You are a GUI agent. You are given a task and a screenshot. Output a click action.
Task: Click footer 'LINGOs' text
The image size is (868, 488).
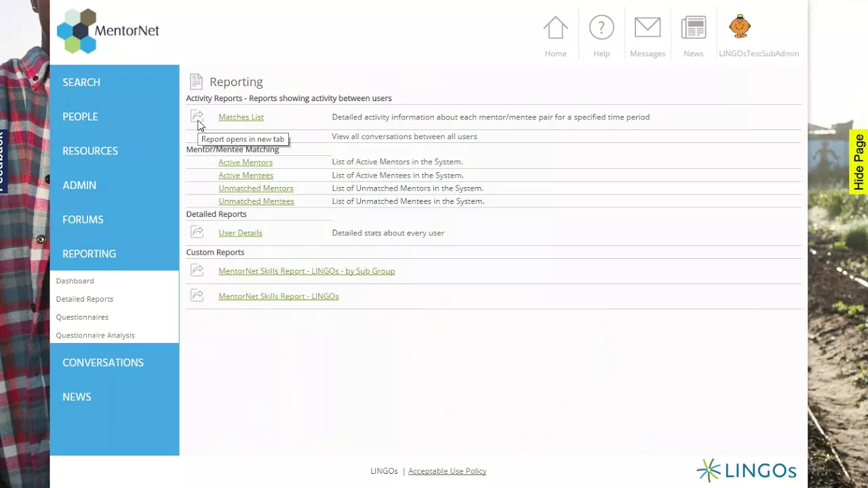(x=384, y=471)
